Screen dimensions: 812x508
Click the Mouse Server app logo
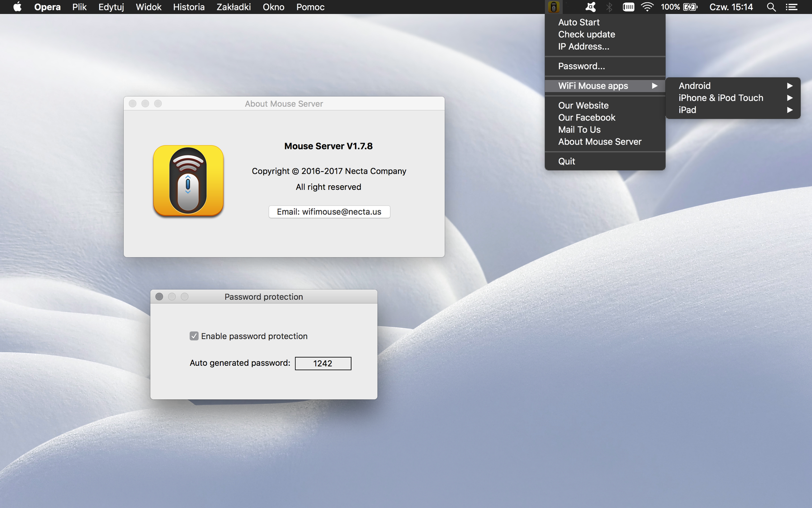point(188,181)
